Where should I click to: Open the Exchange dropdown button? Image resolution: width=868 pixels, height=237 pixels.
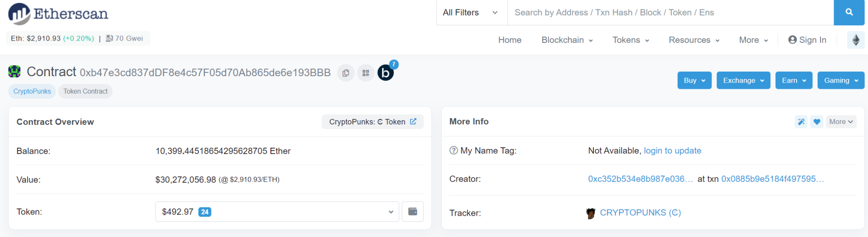coord(743,80)
